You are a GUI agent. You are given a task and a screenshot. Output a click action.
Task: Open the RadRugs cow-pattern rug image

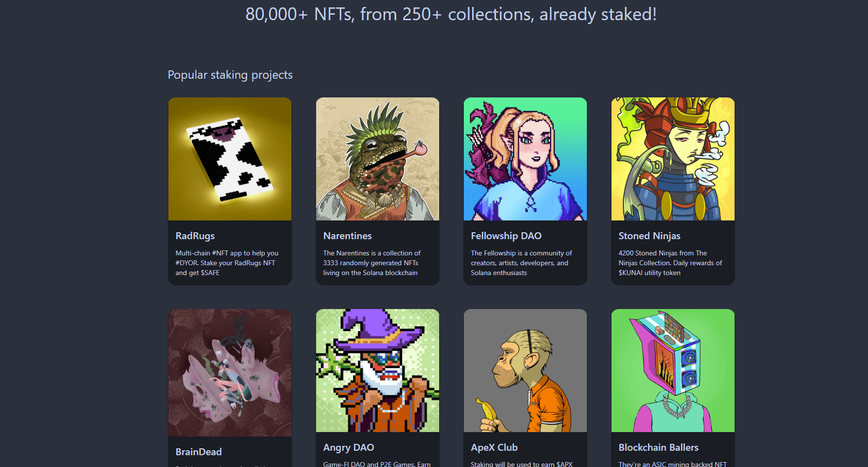(229, 159)
